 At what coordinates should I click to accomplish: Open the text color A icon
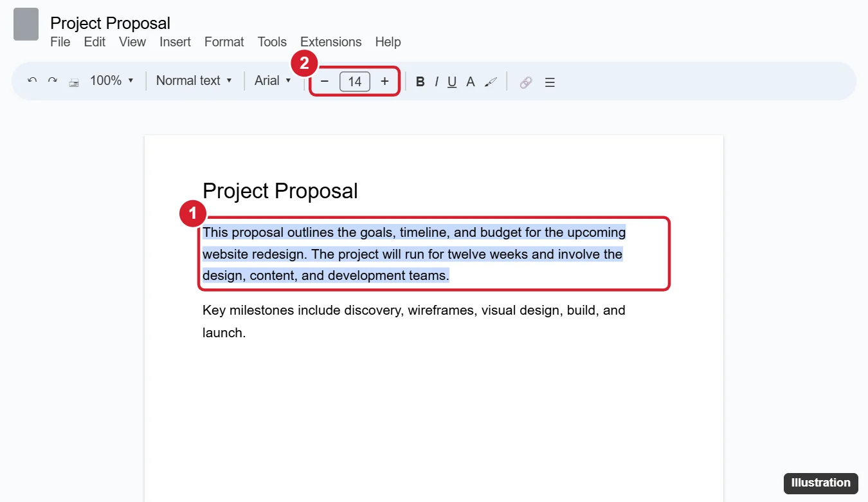(471, 82)
